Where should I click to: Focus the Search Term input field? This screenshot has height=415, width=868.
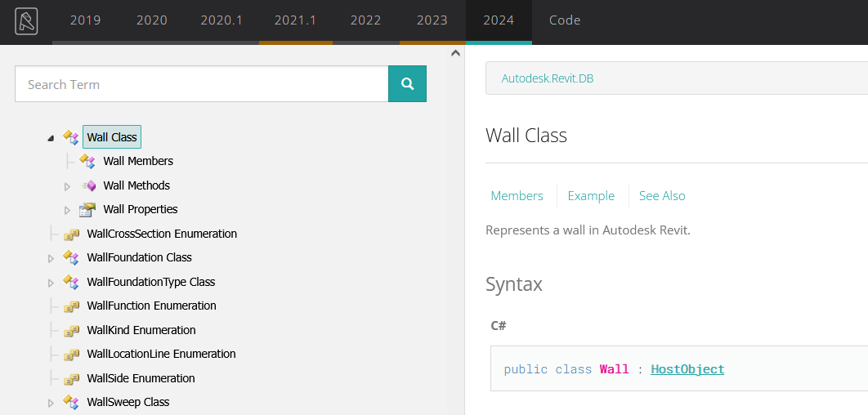tap(202, 84)
